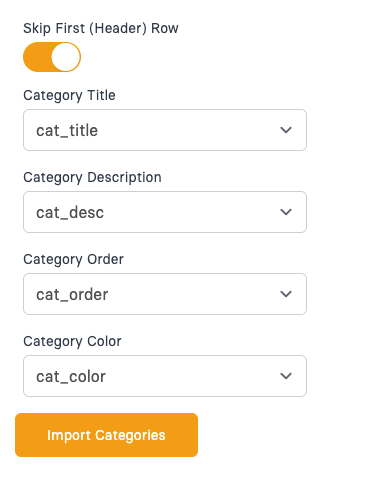Expand the Category Description dropdown
Screen dimensions: 388x484
tap(165, 212)
